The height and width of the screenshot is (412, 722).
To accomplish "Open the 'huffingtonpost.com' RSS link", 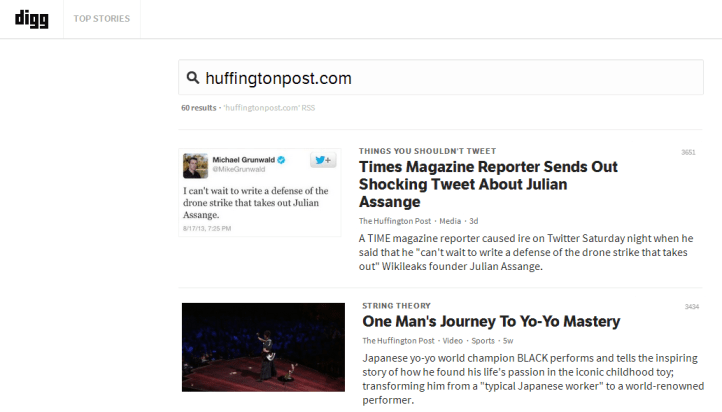I will (269, 108).
